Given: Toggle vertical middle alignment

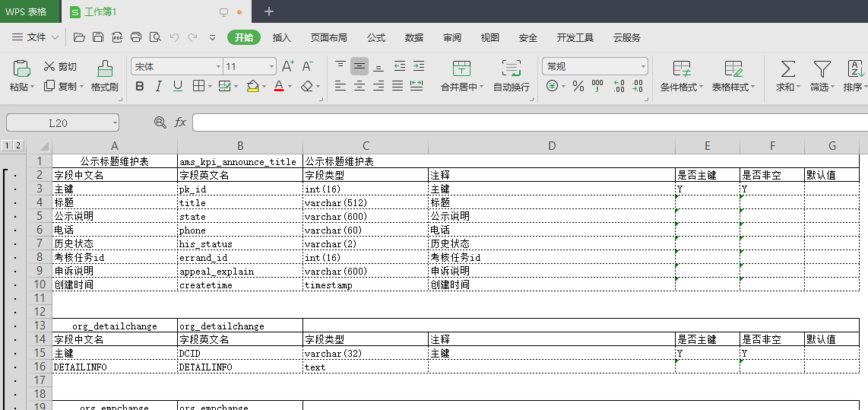Looking at the screenshot, I should click(360, 66).
